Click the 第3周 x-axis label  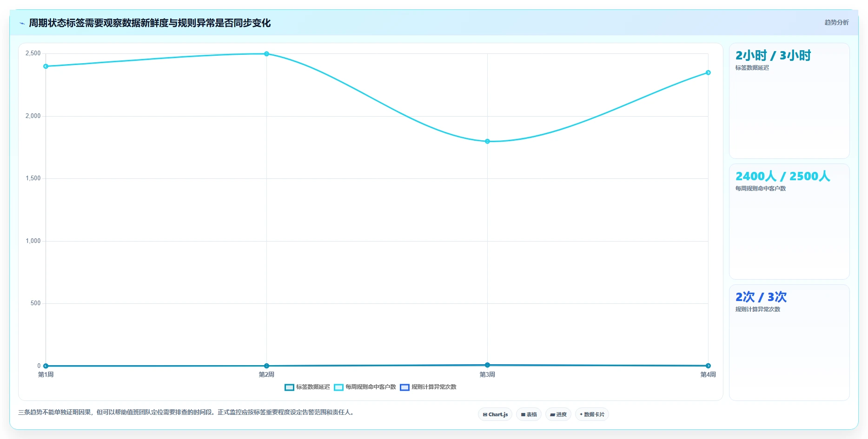coord(487,374)
